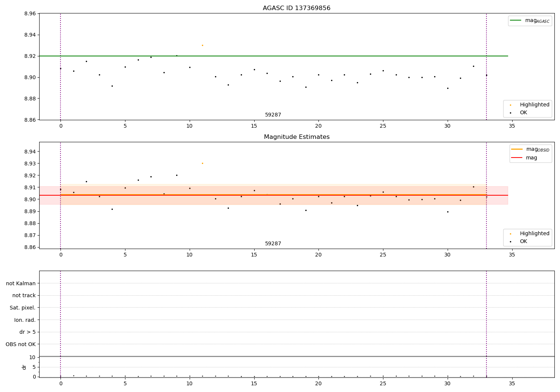Click the 10 tick on the dr axis
Image resolution: width=560 pixels, height=392 pixels.
tap(32, 358)
